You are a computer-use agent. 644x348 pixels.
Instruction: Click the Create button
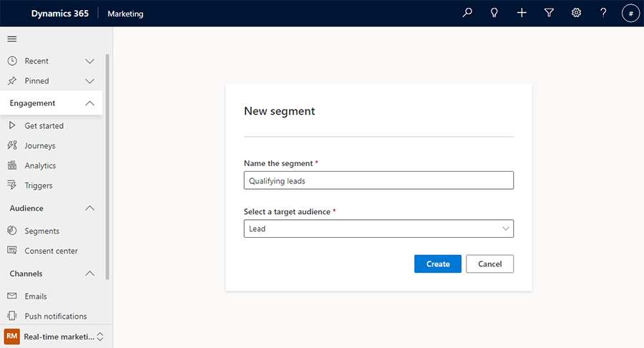(437, 264)
